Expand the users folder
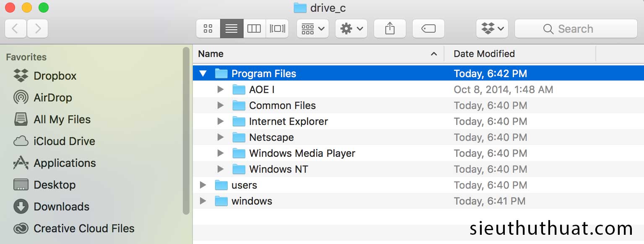This screenshot has height=244, width=644. 203,185
